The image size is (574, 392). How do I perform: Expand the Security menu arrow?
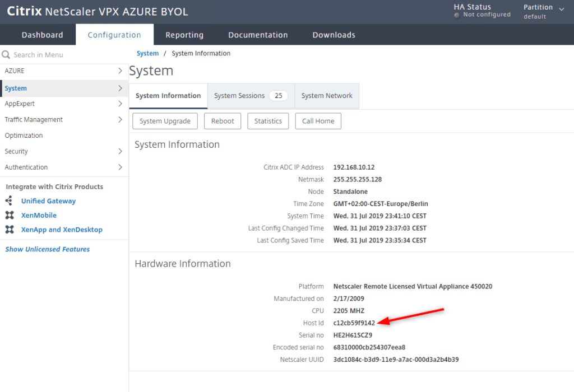click(x=120, y=151)
